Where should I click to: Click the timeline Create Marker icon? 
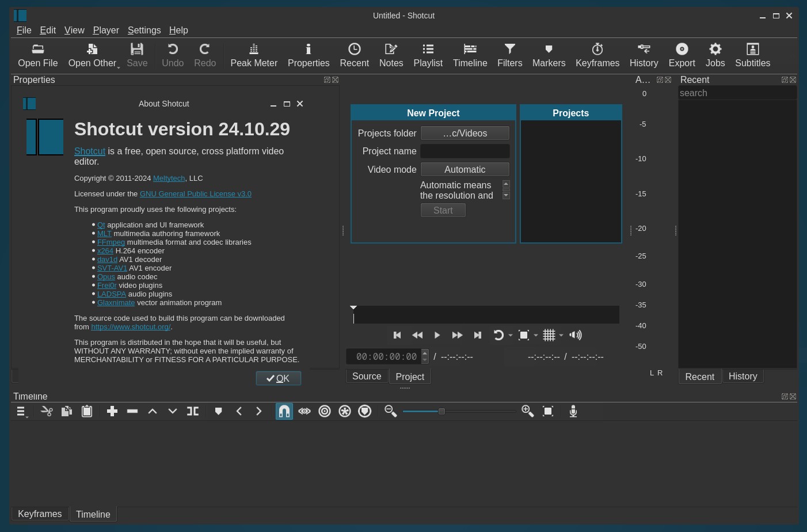[218, 411]
